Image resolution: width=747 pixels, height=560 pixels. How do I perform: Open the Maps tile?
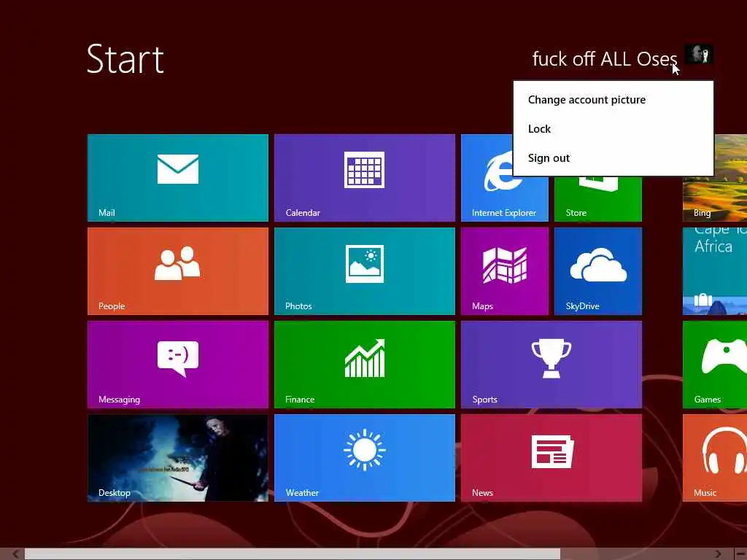coord(505,271)
